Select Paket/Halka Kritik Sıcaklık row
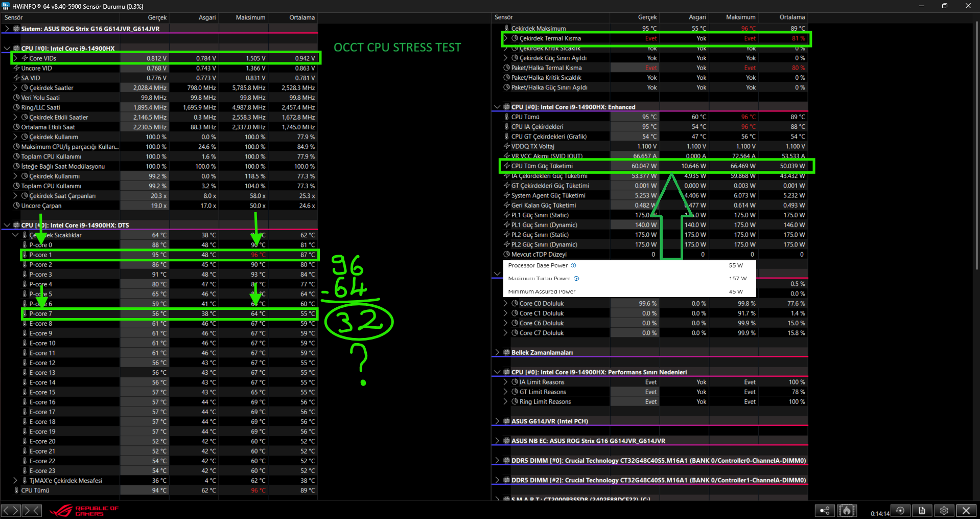The image size is (980, 519). click(650, 78)
